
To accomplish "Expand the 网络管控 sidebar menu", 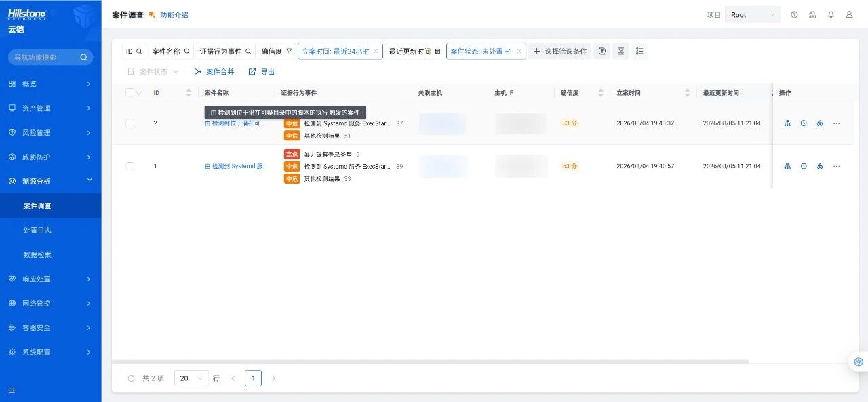I will [x=50, y=303].
